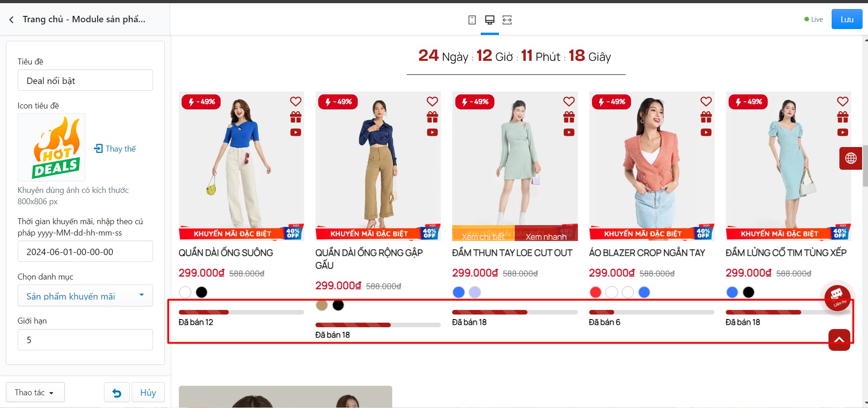
Task: Click the Giới hạn limit field
Action: 85,339
